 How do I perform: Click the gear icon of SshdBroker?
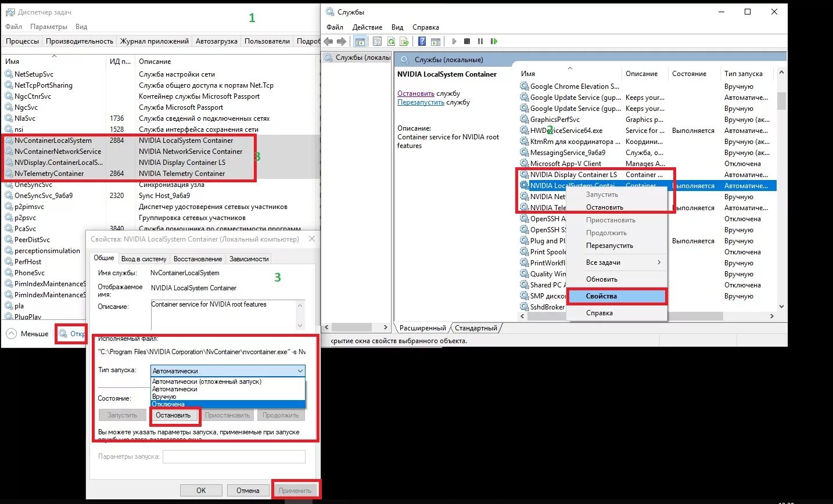(x=524, y=307)
